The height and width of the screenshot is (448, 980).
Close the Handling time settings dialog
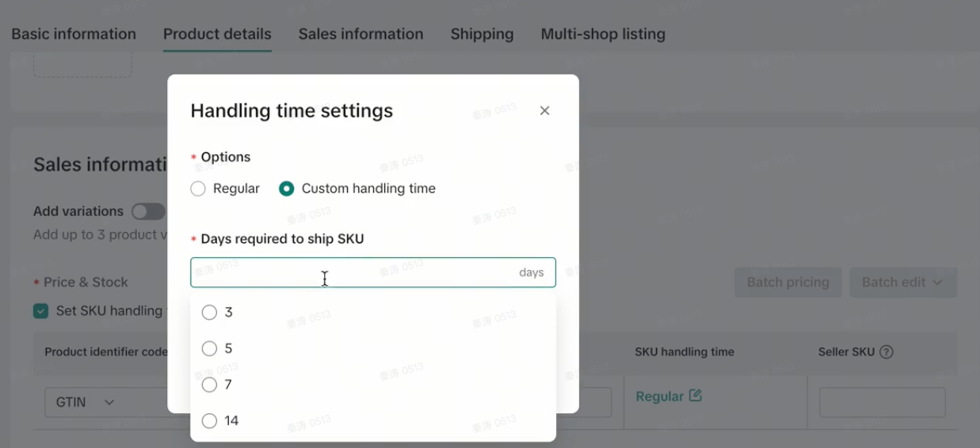[x=544, y=111]
